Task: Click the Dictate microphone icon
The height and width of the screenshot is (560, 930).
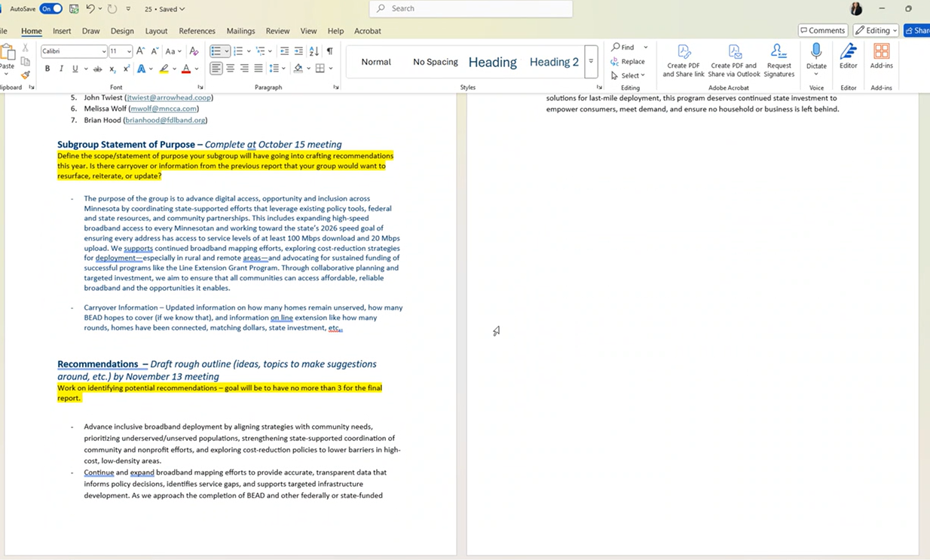Action: tap(816, 51)
